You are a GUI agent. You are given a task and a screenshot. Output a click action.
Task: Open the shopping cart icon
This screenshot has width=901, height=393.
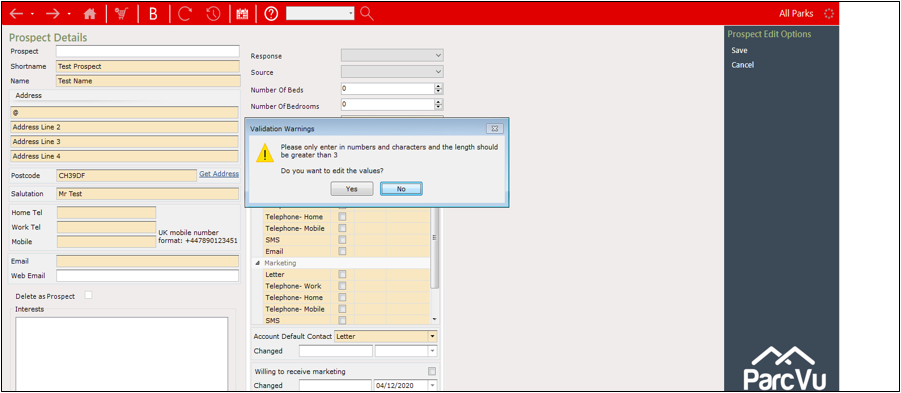pyautogui.click(x=121, y=14)
